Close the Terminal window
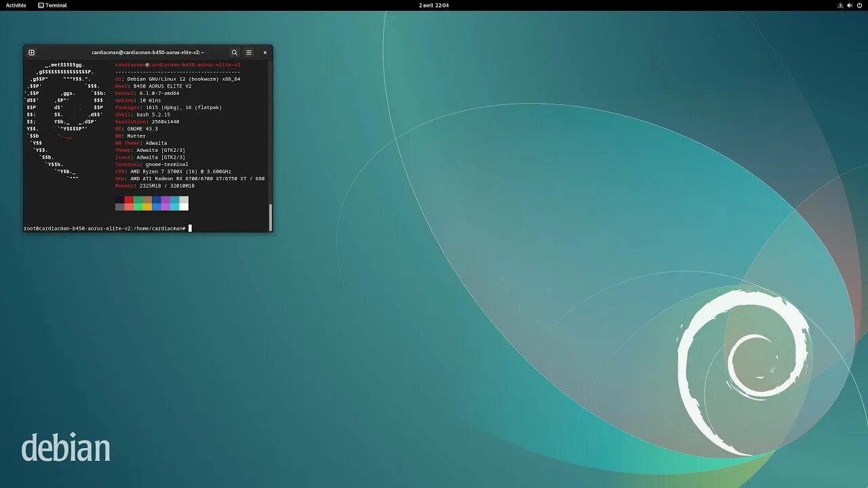The width and height of the screenshot is (868, 488). pyautogui.click(x=265, y=52)
